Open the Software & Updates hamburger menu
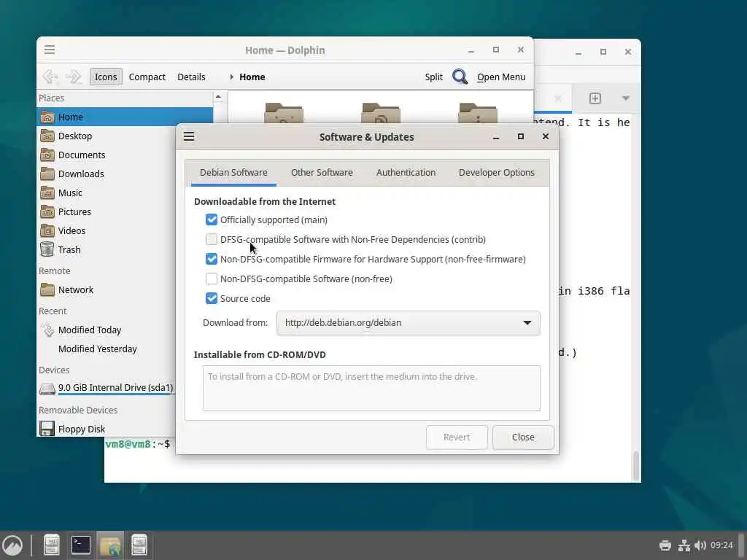The width and height of the screenshot is (747, 560). click(x=189, y=136)
